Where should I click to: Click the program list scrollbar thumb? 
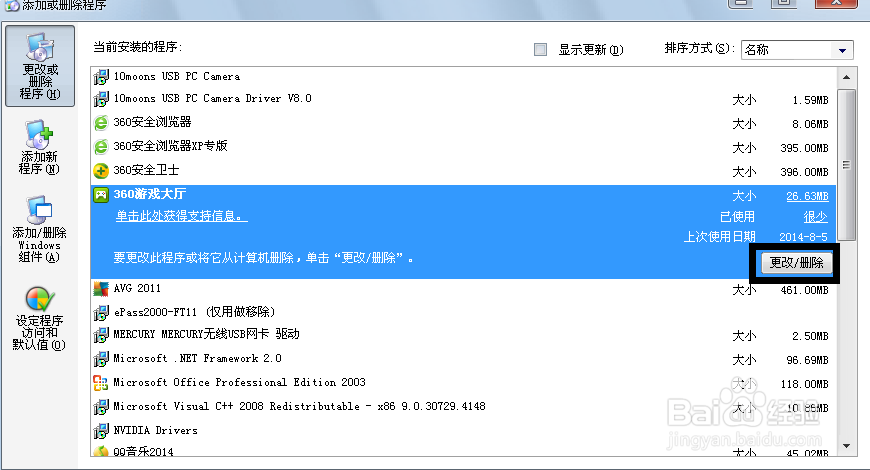(x=847, y=165)
